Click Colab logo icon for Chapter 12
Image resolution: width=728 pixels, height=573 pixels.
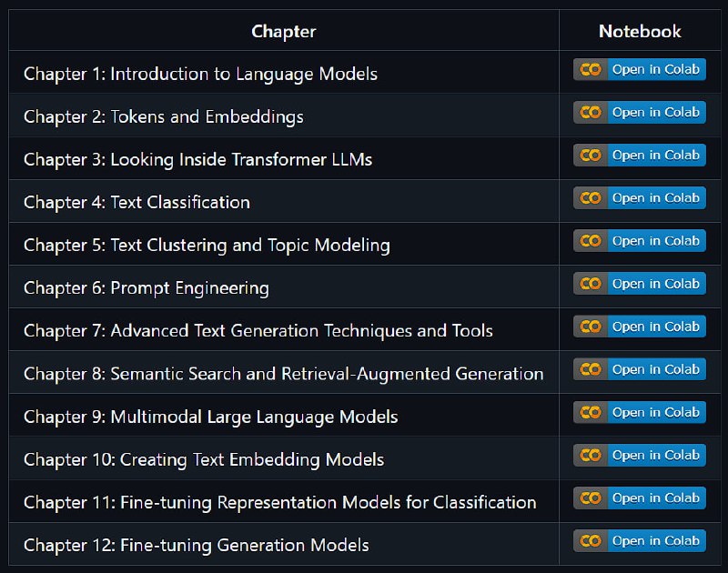[x=591, y=541]
